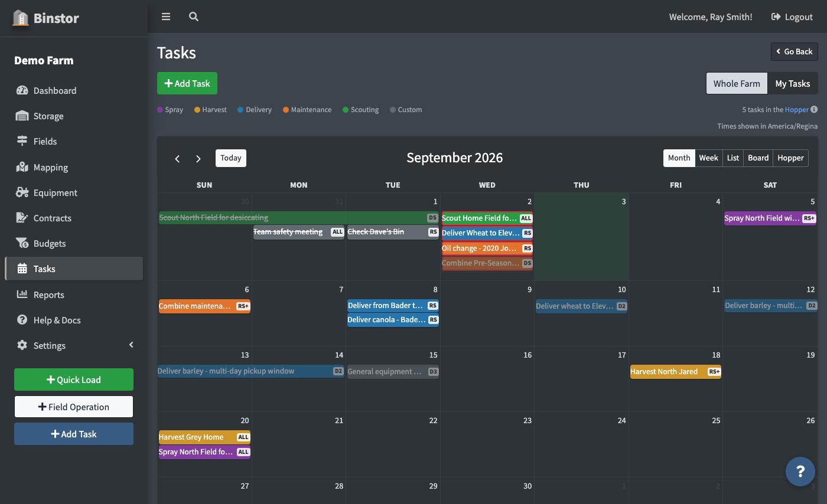Select the List view
Viewport: 827px width, 504px height.
[732, 158]
